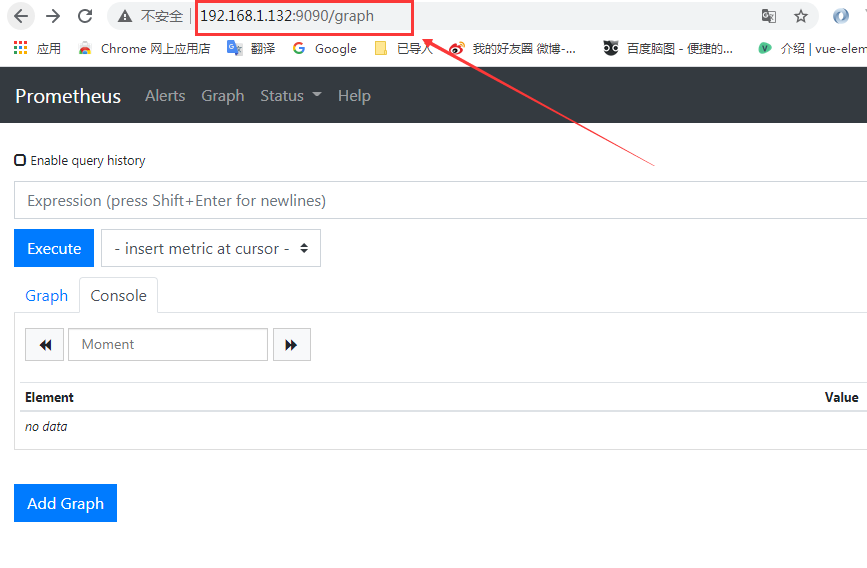The image size is (867, 568).
Task: Open the 我的好友圈 微博 bookmark
Action: 513,49
